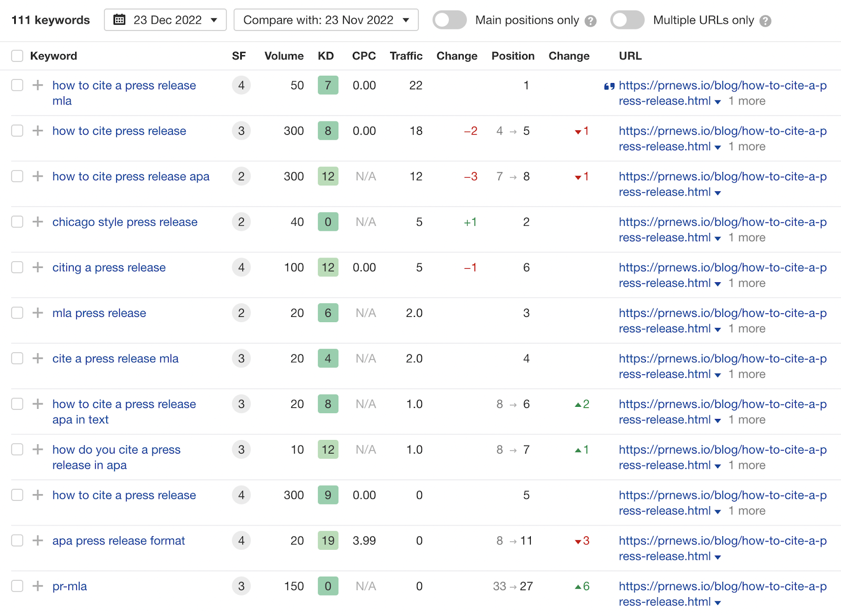Click plus icon beside 'apa press release format'
Image resolution: width=841 pixels, height=616 pixels.
click(x=37, y=540)
